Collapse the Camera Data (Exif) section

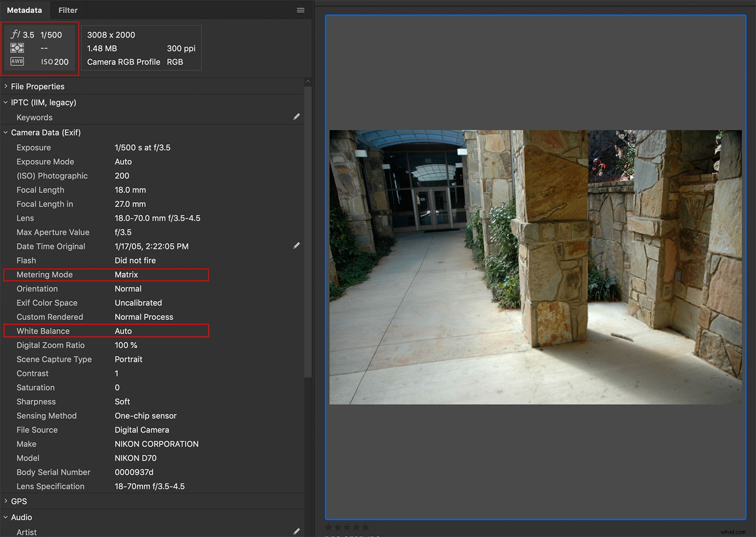[6, 132]
